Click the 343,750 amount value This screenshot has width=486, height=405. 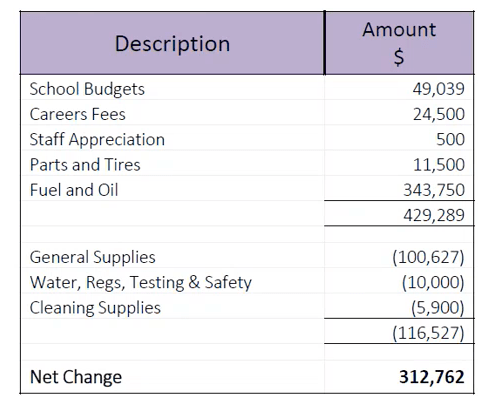click(x=434, y=190)
